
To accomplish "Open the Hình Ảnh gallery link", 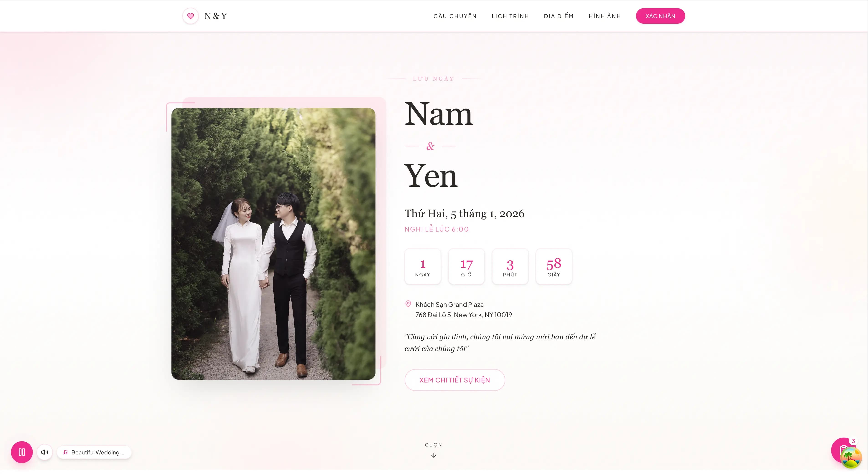I will [x=605, y=16].
